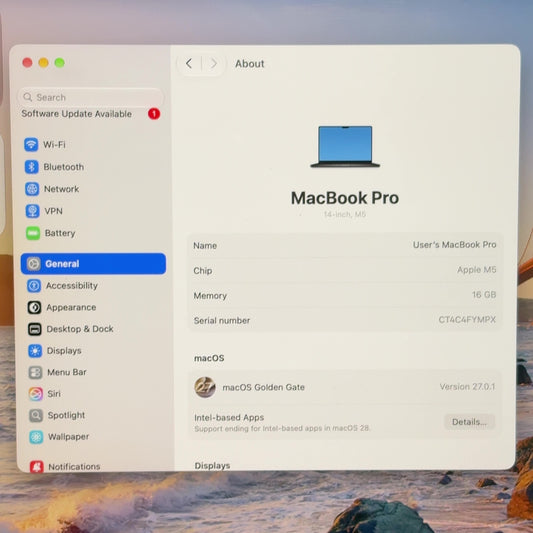
Task: Click the About title
Action: click(x=250, y=64)
